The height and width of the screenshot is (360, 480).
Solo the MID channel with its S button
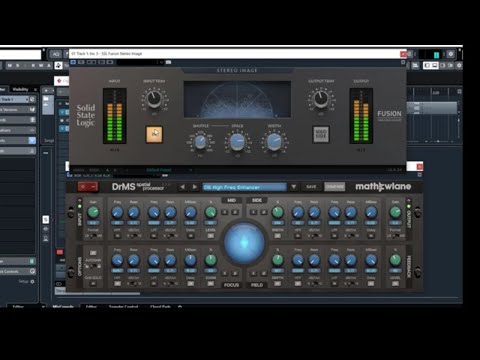tap(225, 212)
